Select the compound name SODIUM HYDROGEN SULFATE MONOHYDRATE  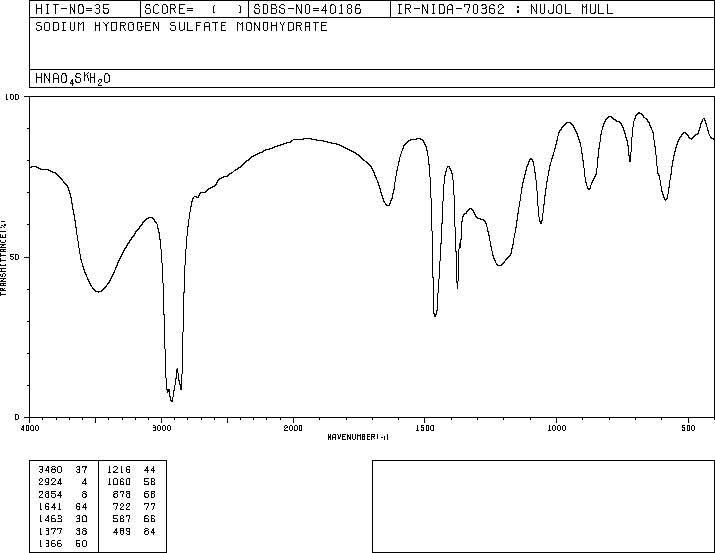[x=181, y=26]
